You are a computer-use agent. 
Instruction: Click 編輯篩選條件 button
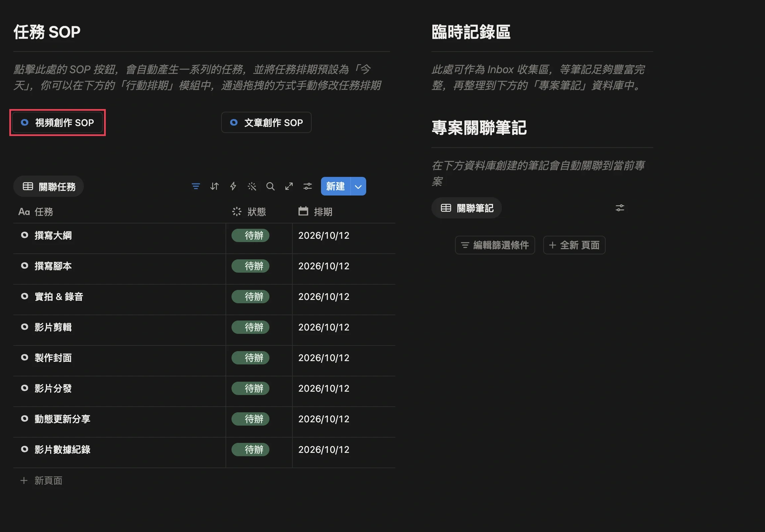click(495, 245)
